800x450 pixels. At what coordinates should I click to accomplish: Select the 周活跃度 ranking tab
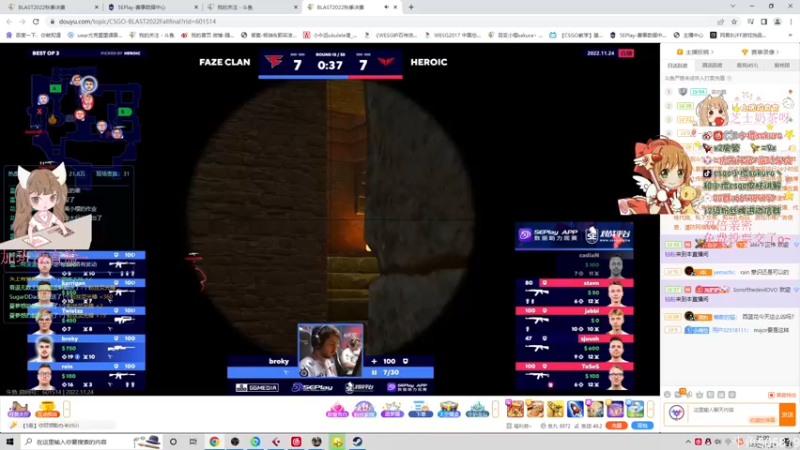(712, 65)
